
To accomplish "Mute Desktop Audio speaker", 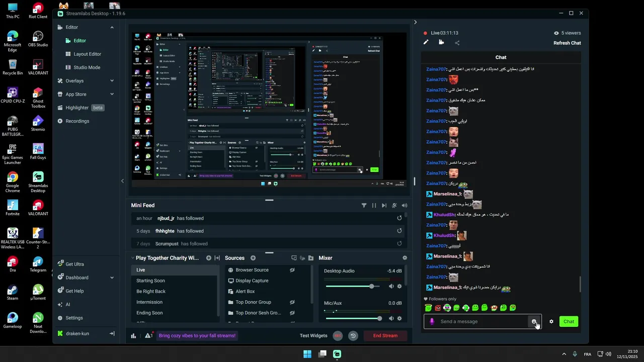I will point(391,286).
